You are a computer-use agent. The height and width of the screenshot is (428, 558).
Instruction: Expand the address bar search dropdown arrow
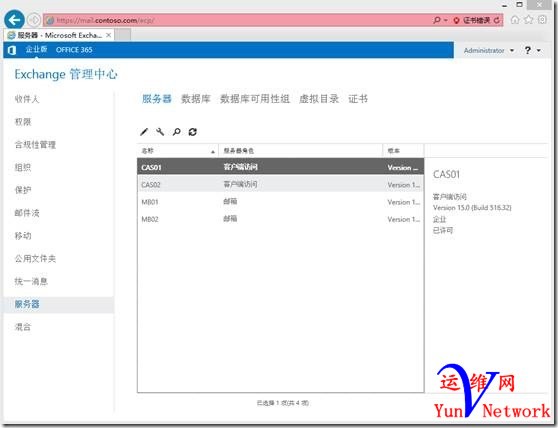pos(446,21)
